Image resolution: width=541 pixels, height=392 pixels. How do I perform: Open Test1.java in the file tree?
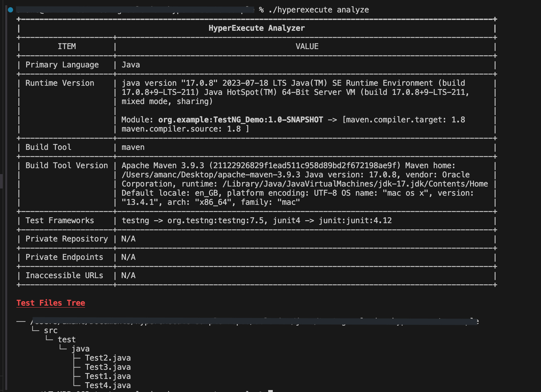point(108,376)
